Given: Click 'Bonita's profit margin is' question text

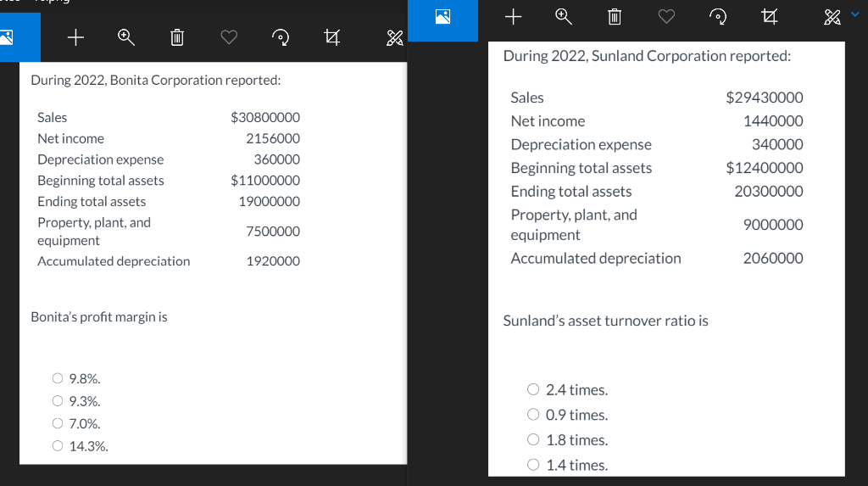Looking at the screenshot, I should pyautogui.click(x=99, y=317).
